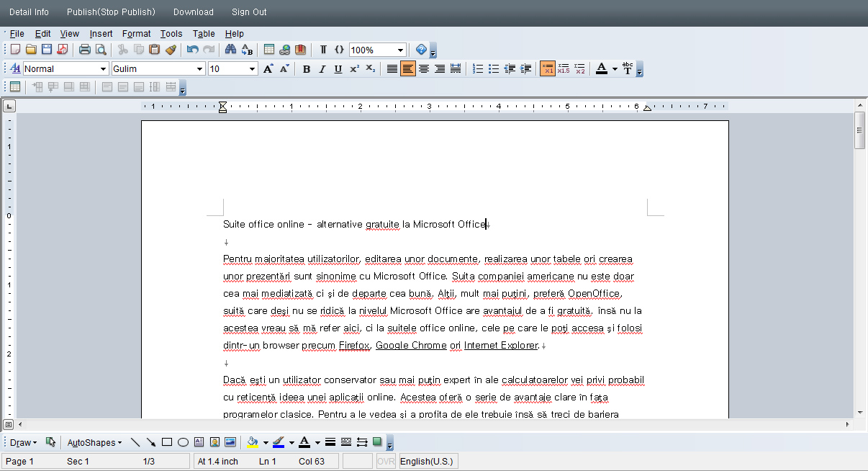The height and width of the screenshot is (471, 868).
Task: Open the File menu
Action: point(17,33)
